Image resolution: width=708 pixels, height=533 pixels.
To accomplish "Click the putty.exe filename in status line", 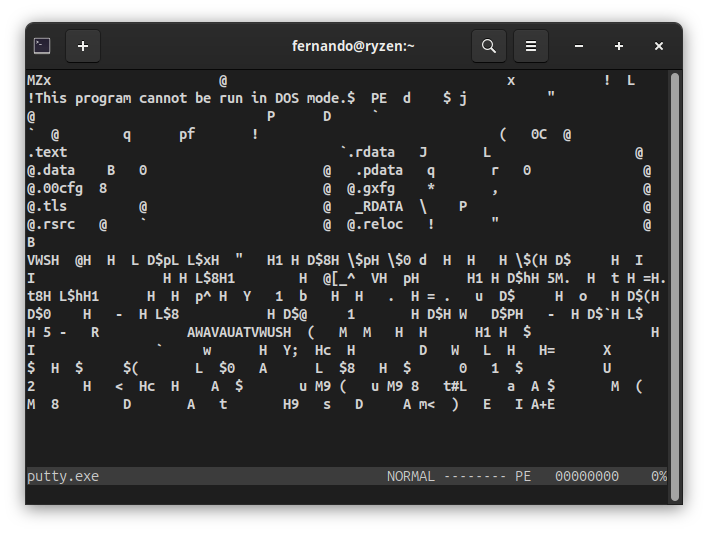I will coord(63,477).
